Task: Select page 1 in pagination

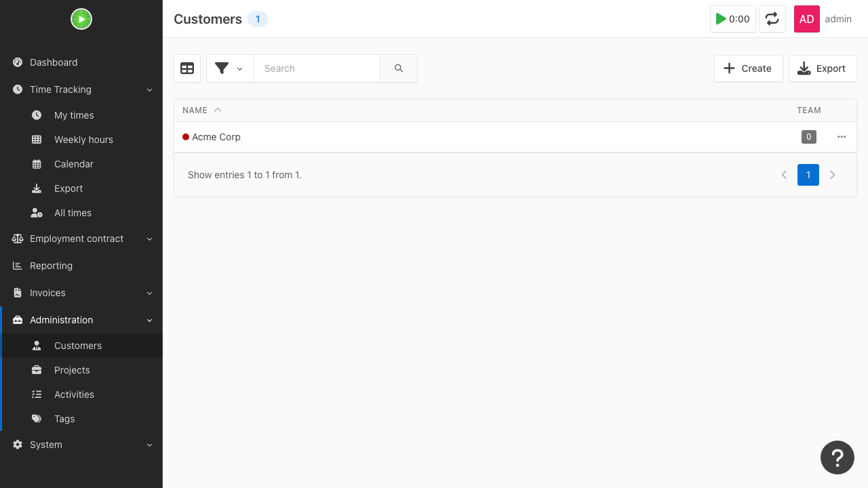Action: click(x=808, y=175)
